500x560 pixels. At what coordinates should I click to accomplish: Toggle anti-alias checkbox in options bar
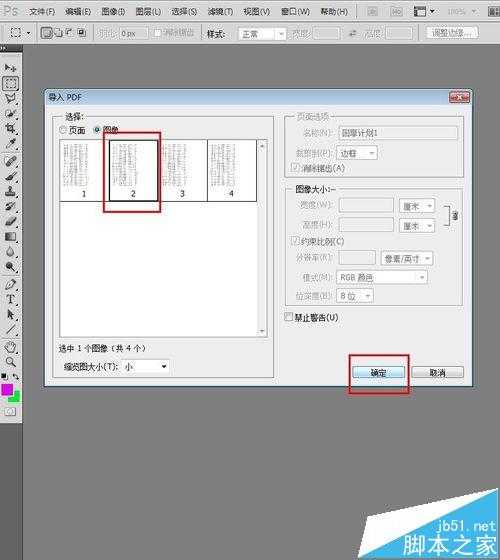click(158, 33)
